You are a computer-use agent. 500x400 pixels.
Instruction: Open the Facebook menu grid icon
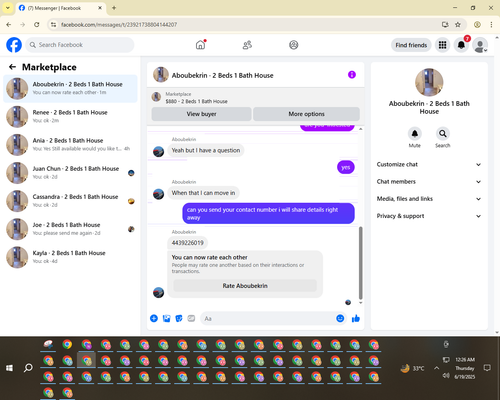[442, 45]
